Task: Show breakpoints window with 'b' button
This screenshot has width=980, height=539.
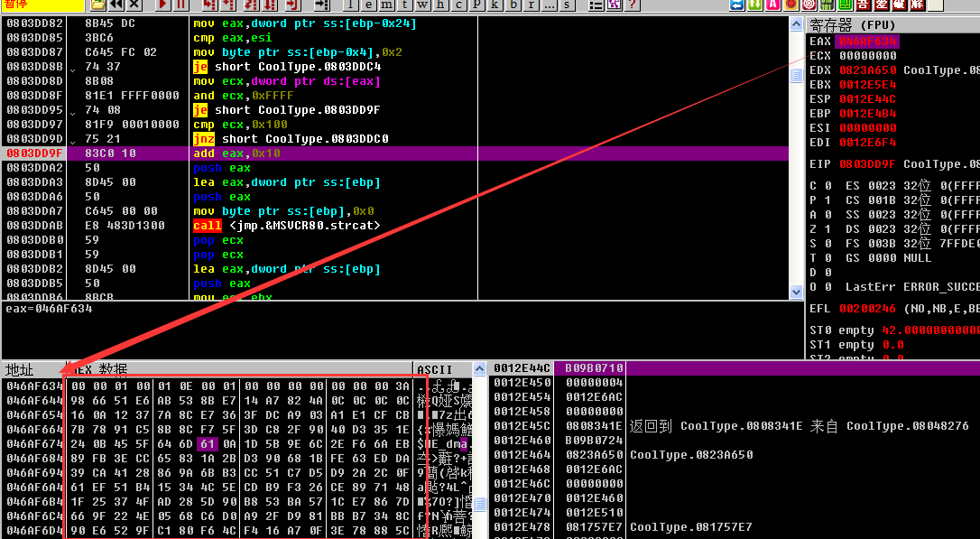Action: pyautogui.click(x=514, y=5)
